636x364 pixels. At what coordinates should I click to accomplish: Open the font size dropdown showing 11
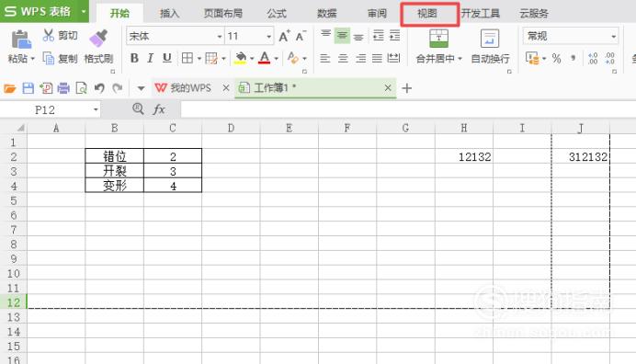[269, 37]
